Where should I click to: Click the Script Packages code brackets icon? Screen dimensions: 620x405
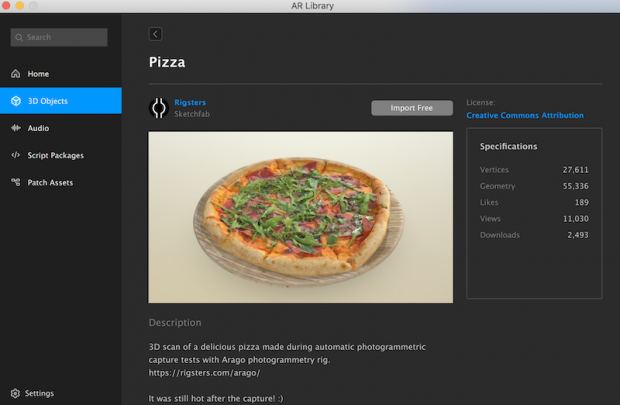16,155
